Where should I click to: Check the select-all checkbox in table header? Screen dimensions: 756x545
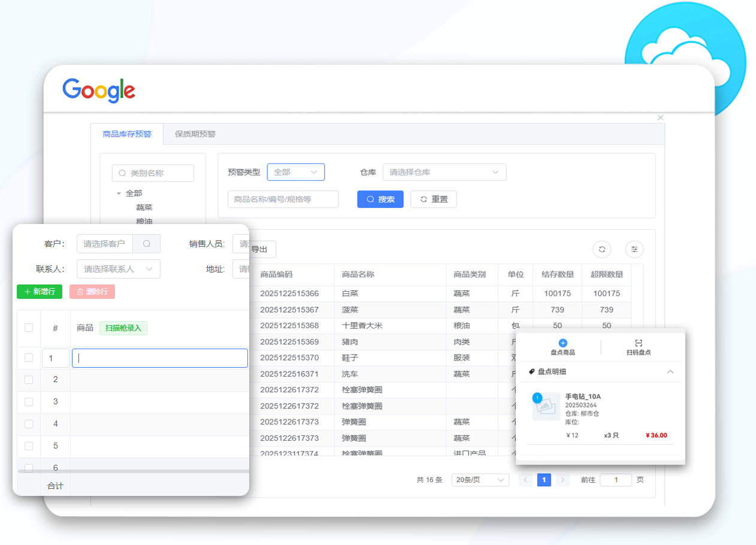point(29,328)
